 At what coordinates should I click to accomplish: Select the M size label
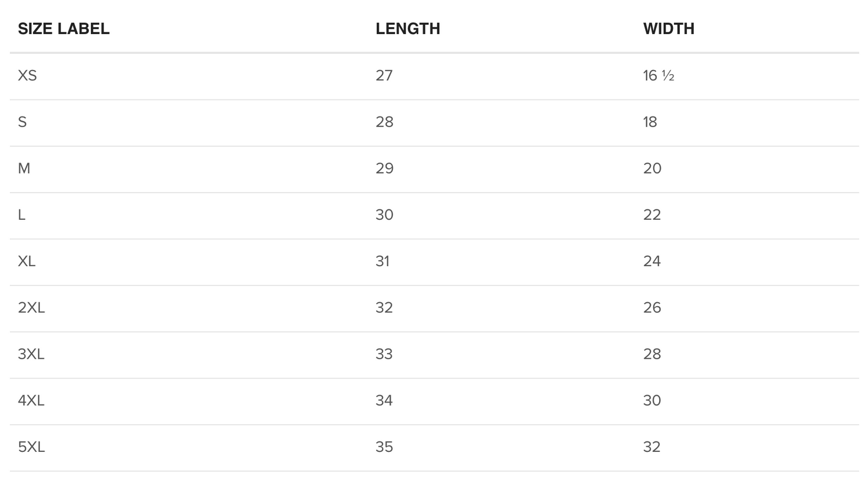pyautogui.click(x=24, y=168)
